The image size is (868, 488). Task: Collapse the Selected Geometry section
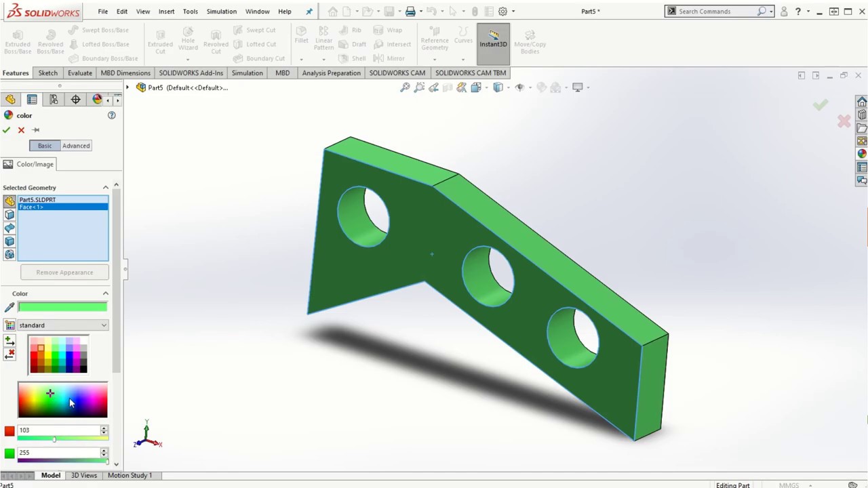click(x=105, y=188)
